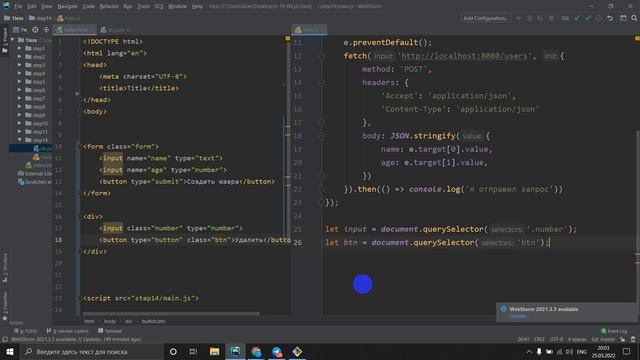Click the body breadcrumb under the HTML editor
This screenshot has width=640, height=360.
[110, 321]
